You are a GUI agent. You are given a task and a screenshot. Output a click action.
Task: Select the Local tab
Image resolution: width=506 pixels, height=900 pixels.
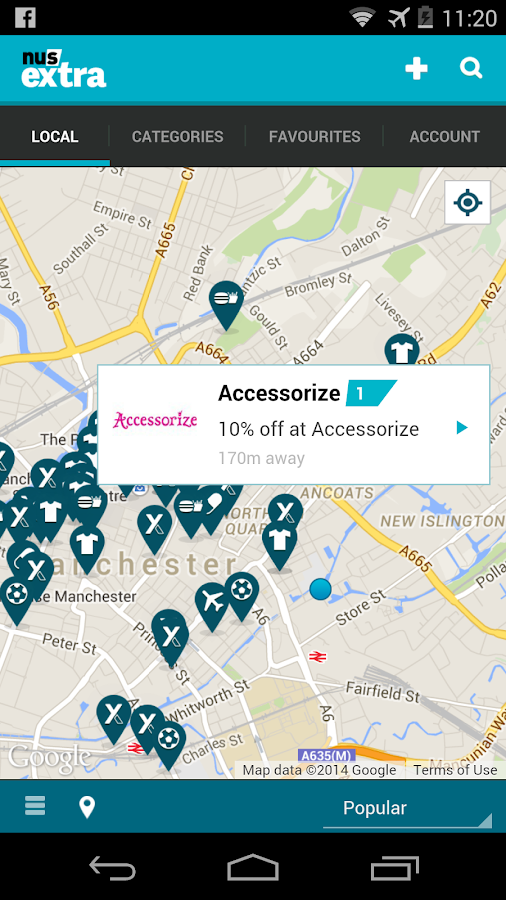pyautogui.click(x=55, y=137)
